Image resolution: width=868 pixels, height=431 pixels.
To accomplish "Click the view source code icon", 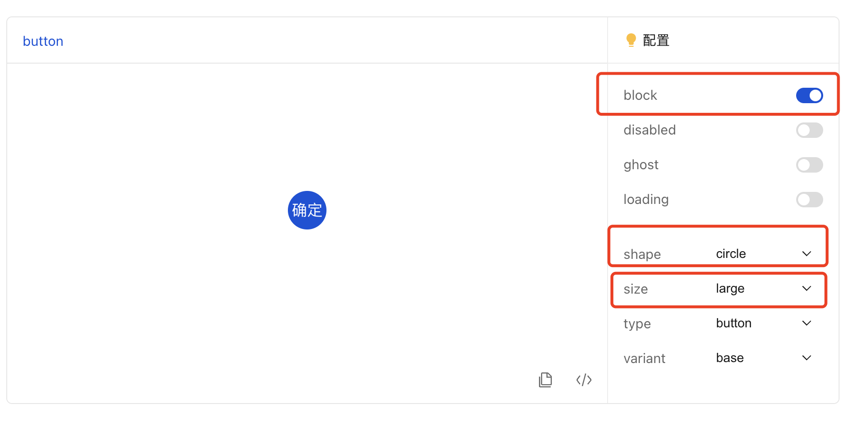I will tap(583, 380).
